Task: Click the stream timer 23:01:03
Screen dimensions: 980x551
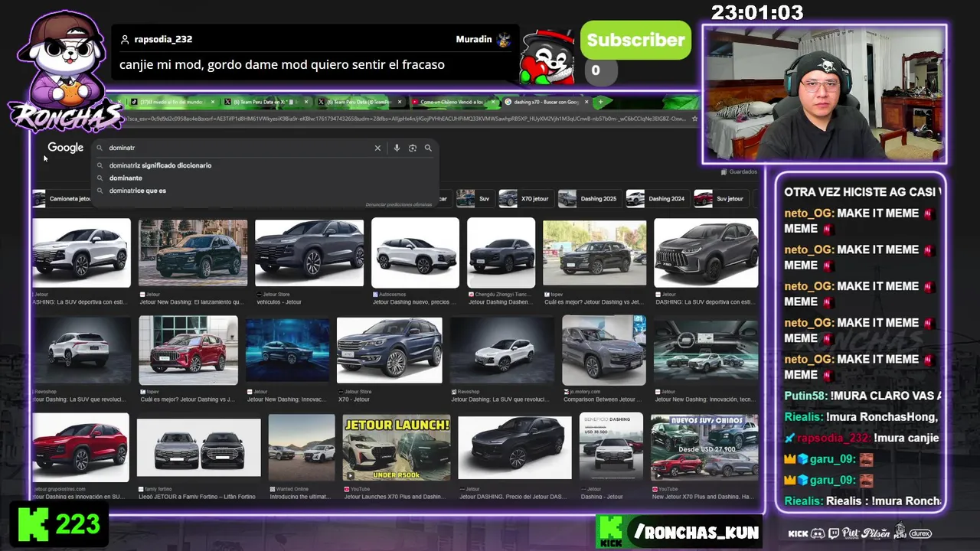Action: click(x=756, y=12)
